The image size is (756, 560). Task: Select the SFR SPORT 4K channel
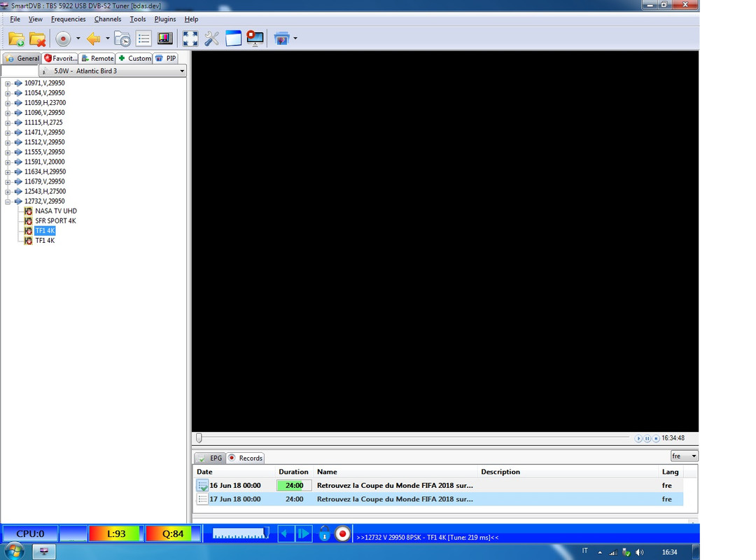[x=55, y=221]
